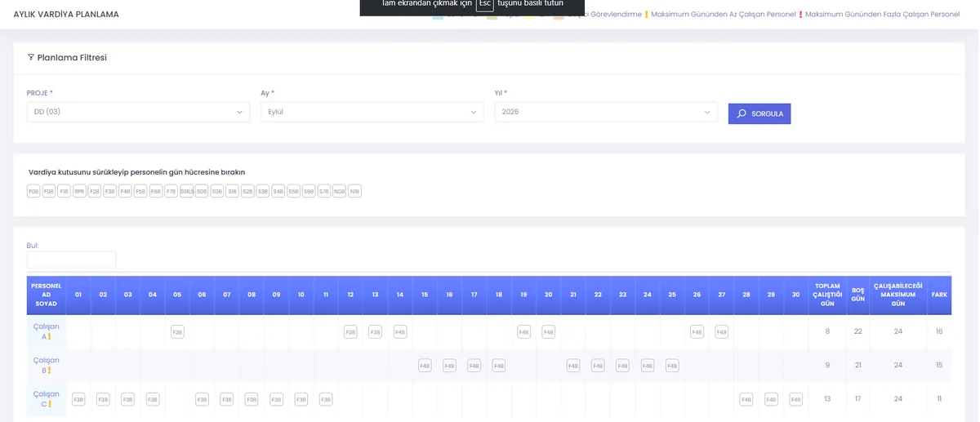
Task: Select the F28 shift box in palette
Action: click(x=94, y=191)
